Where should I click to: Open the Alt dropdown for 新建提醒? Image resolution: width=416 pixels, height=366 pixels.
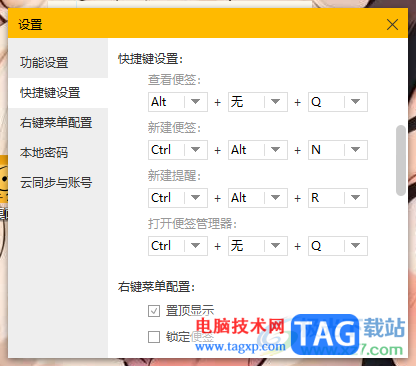tap(258, 198)
